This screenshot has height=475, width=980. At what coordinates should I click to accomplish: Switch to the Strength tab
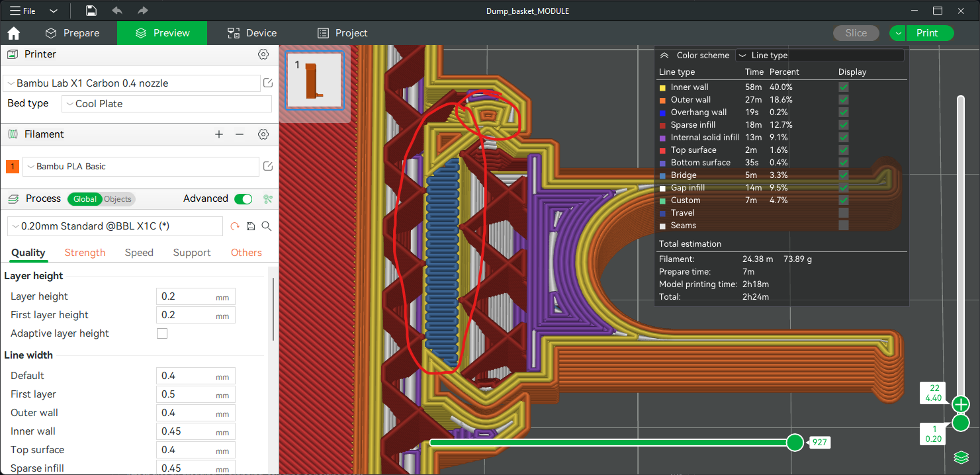tap(85, 253)
